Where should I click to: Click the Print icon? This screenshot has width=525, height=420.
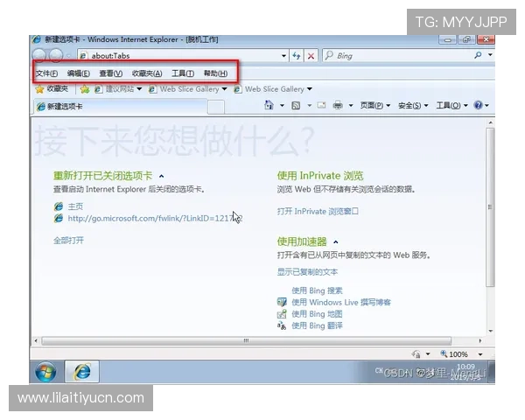pos(338,106)
